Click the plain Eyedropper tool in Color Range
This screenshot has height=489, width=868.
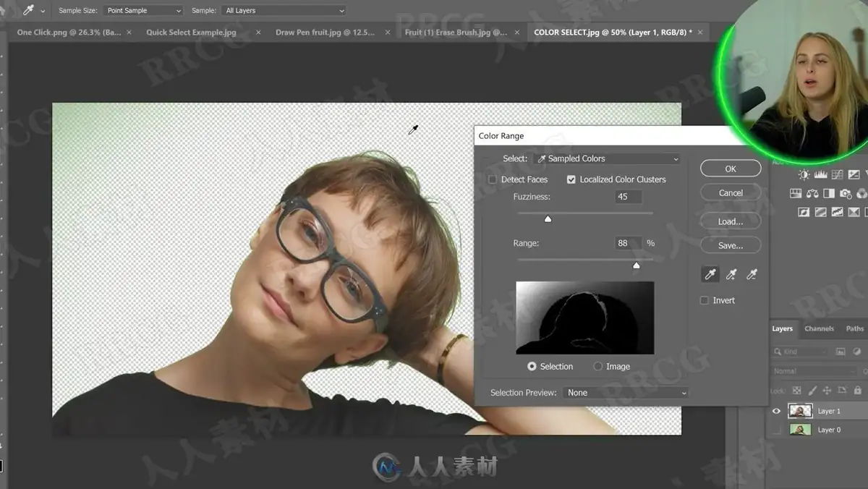click(710, 274)
